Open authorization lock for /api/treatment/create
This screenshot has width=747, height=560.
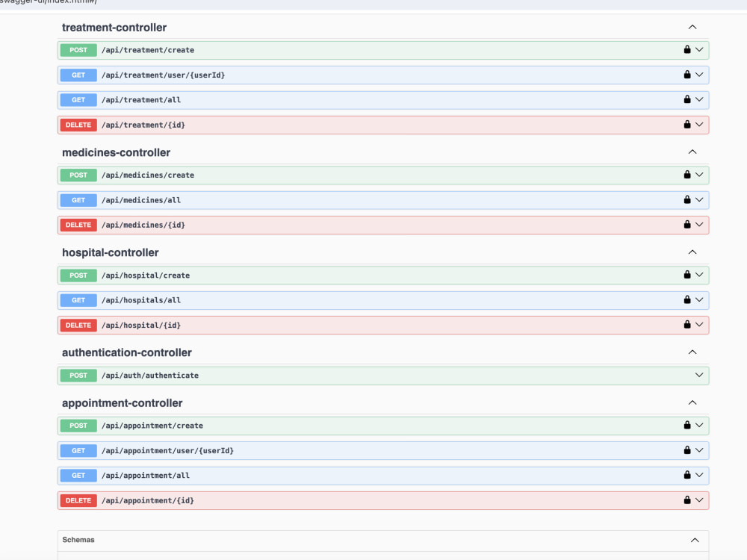686,50
